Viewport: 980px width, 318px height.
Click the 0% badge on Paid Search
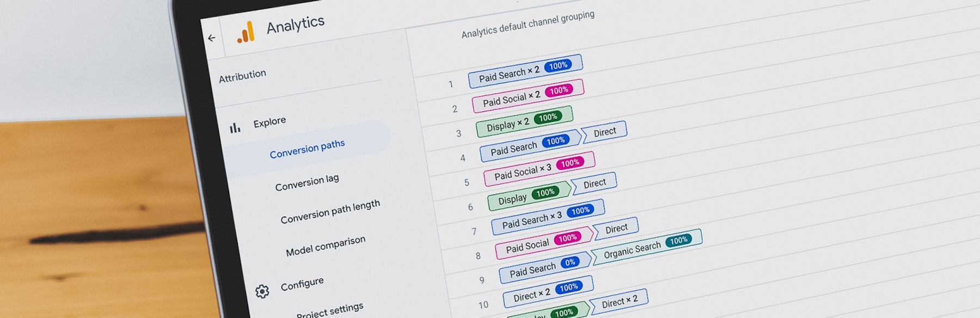[x=569, y=262]
